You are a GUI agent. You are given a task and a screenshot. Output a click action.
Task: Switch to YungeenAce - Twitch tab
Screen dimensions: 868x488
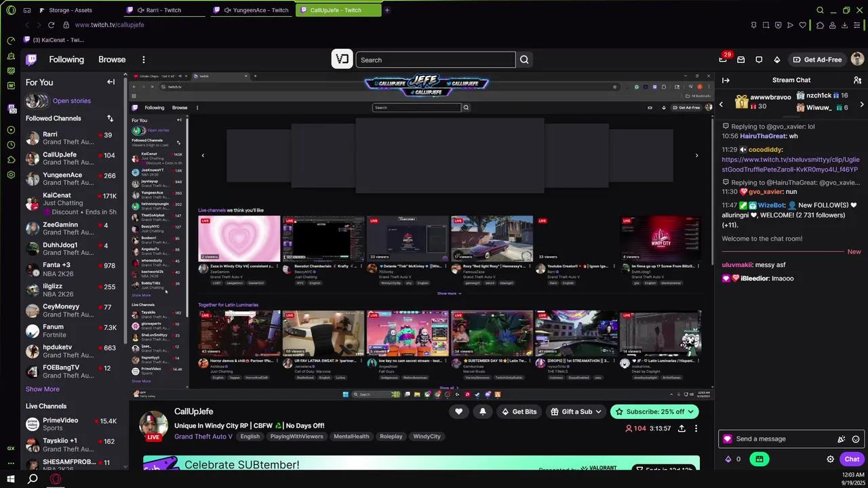[x=251, y=10]
